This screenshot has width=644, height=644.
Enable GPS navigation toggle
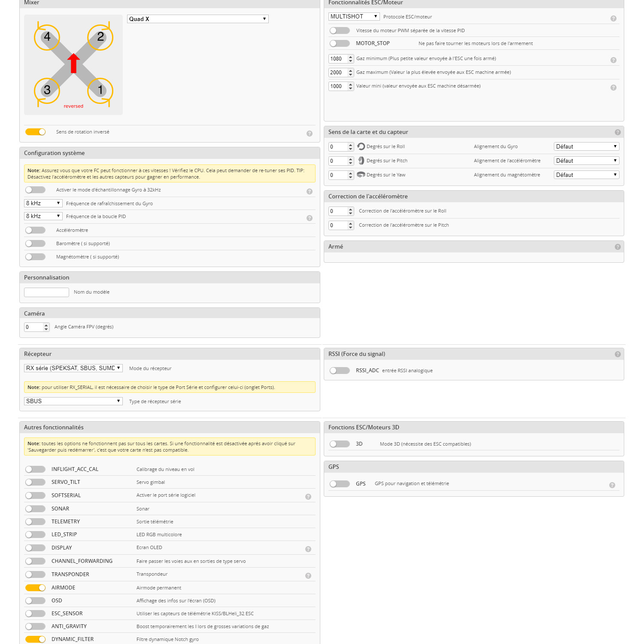[340, 484]
